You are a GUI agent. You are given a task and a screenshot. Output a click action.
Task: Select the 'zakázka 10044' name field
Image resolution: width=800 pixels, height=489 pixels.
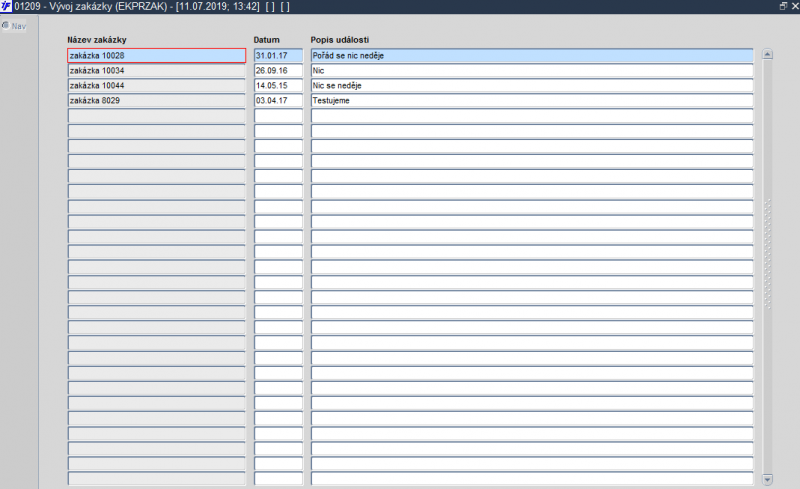[157, 86]
